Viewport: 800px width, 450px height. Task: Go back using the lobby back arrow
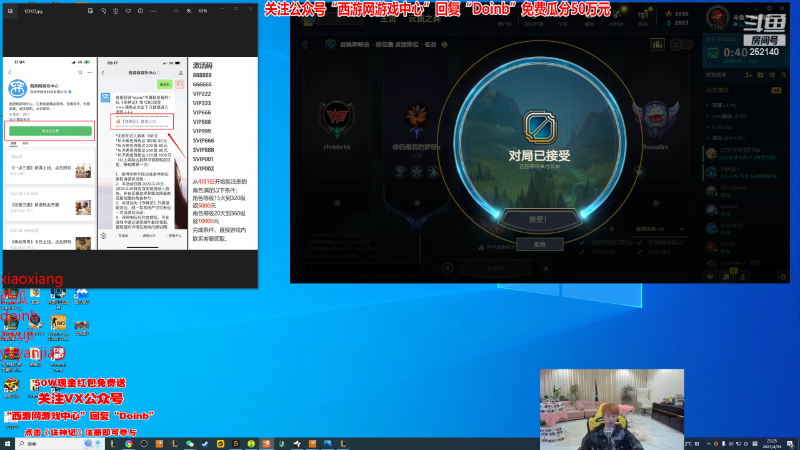coord(305,44)
